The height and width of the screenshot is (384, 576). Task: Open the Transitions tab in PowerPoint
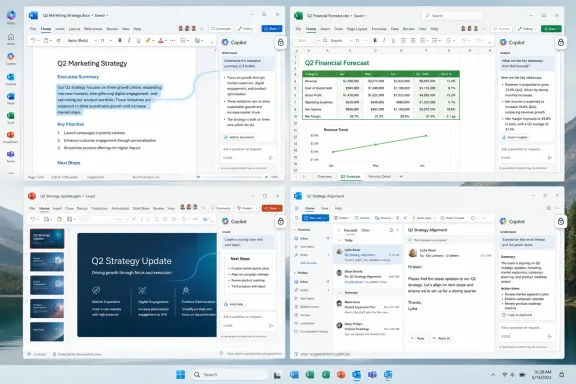(100, 208)
